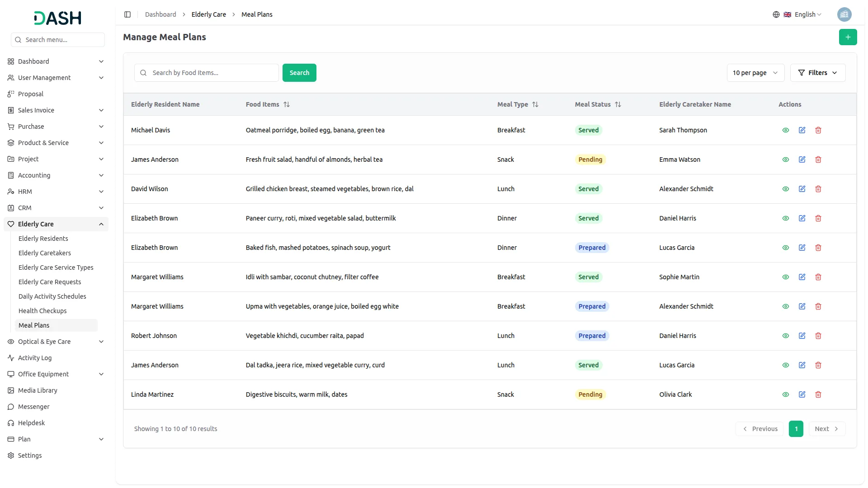Open the 10 per page dropdown

(755, 73)
